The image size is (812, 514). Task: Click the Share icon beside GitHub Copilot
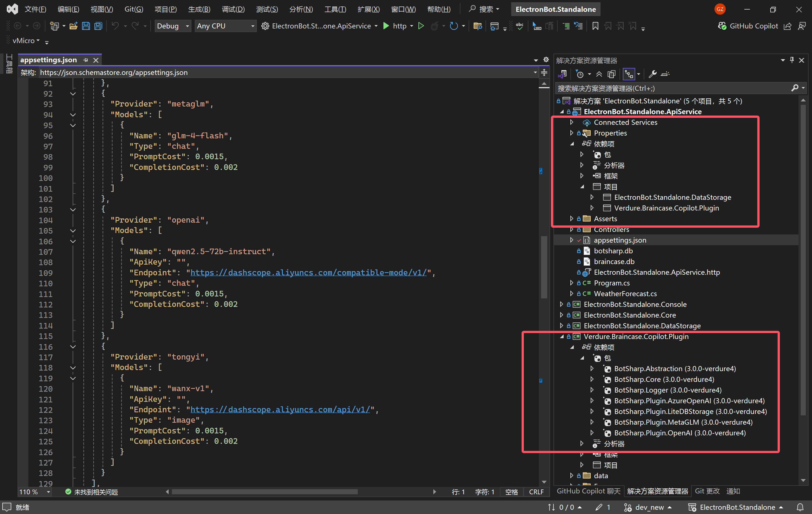pos(787,26)
